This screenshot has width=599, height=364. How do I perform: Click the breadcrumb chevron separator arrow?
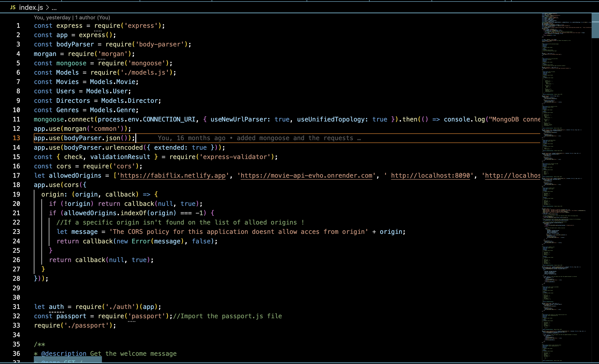click(47, 8)
